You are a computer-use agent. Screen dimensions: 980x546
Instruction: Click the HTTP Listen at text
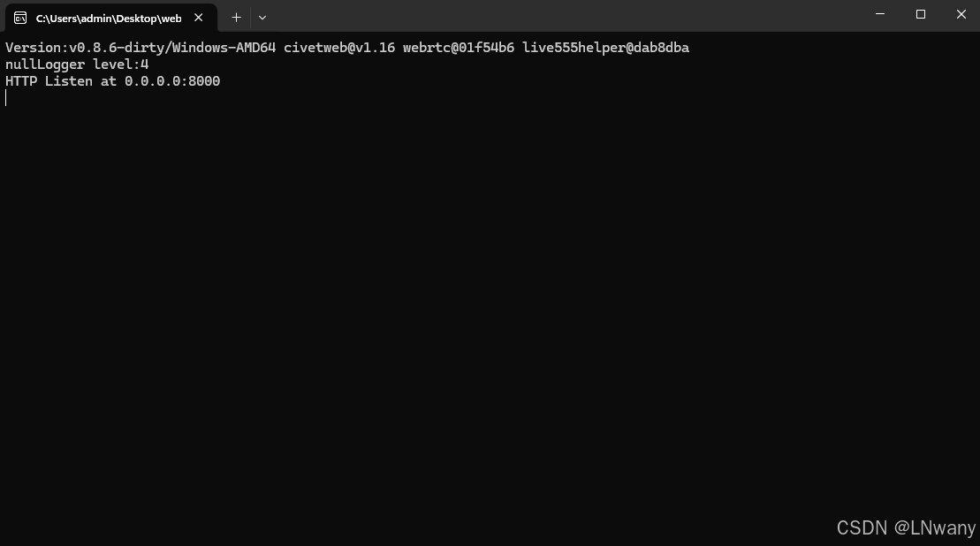coord(62,81)
